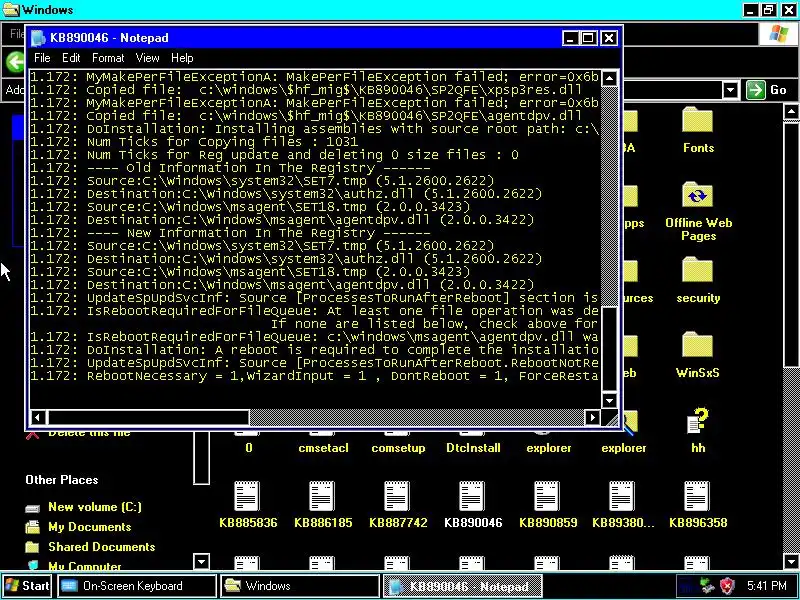Click the Notepad vertical scrollbar thumb
This screenshot has height=600, width=800.
click(609, 348)
